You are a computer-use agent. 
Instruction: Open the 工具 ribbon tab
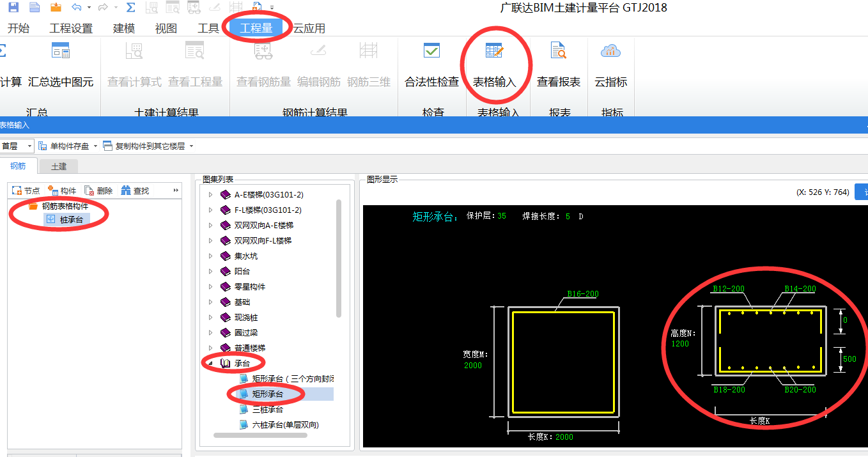pyautogui.click(x=208, y=28)
